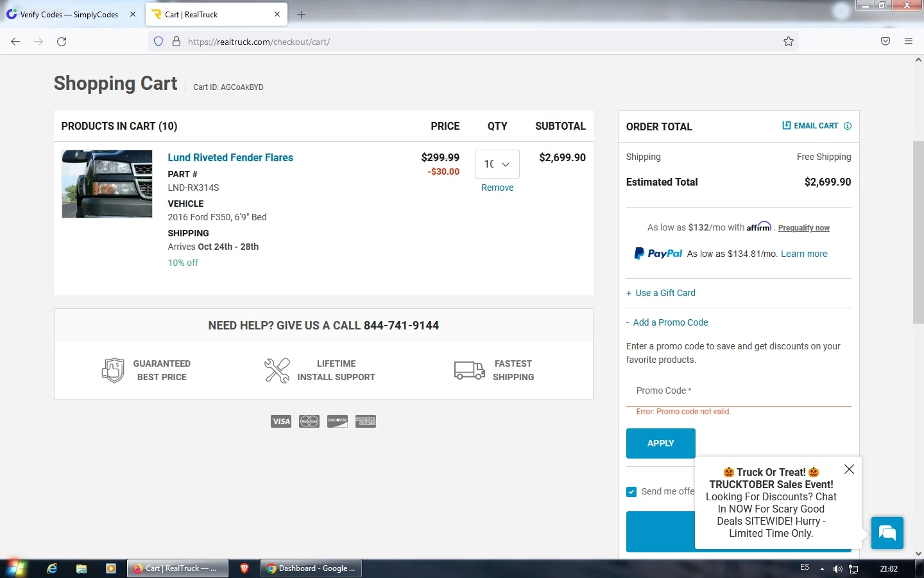Close the Verify Codes SimplyCodes tab
The height and width of the screenshot is (578, 924).
point(133,14)
